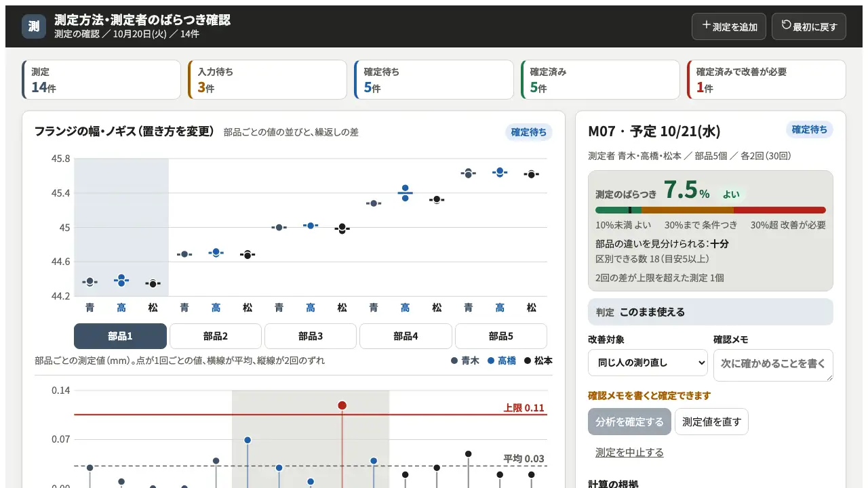Open the 部品3 tab
Image resolution: width=868 pixels, height=488 pixels.
311,336
